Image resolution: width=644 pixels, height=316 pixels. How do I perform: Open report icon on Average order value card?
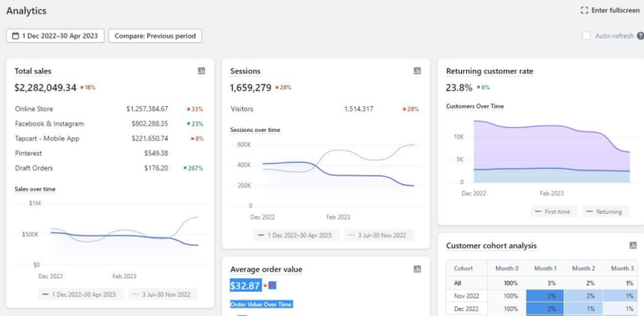coord(417,269)
